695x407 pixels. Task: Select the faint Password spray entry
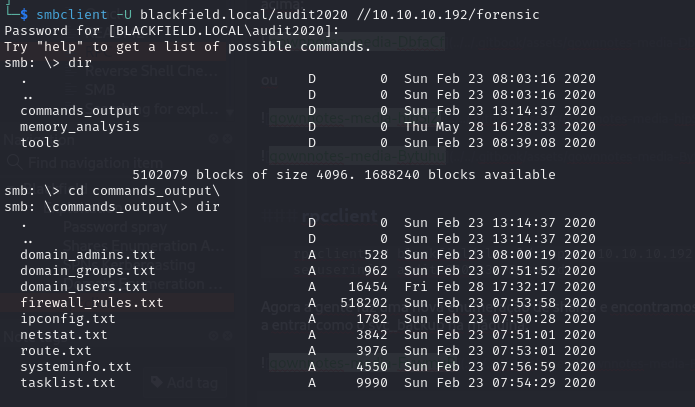click(x=115, y=227)
